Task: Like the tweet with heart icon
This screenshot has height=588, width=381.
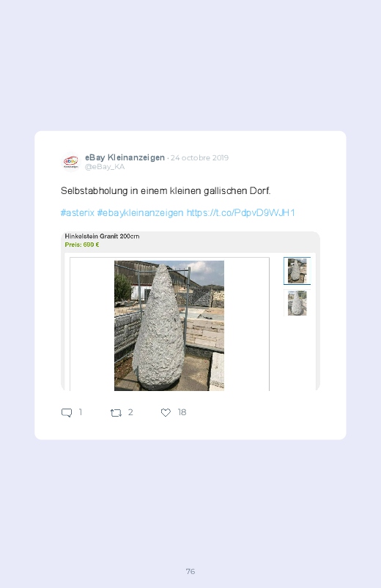Action: [x=166, y=412]
